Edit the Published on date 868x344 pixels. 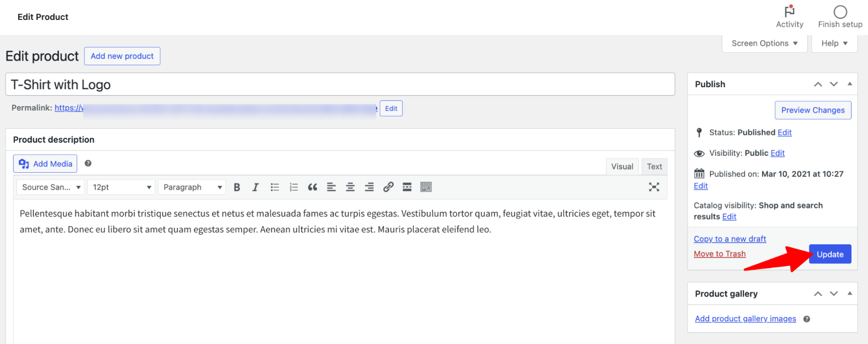tap(700, 186)
